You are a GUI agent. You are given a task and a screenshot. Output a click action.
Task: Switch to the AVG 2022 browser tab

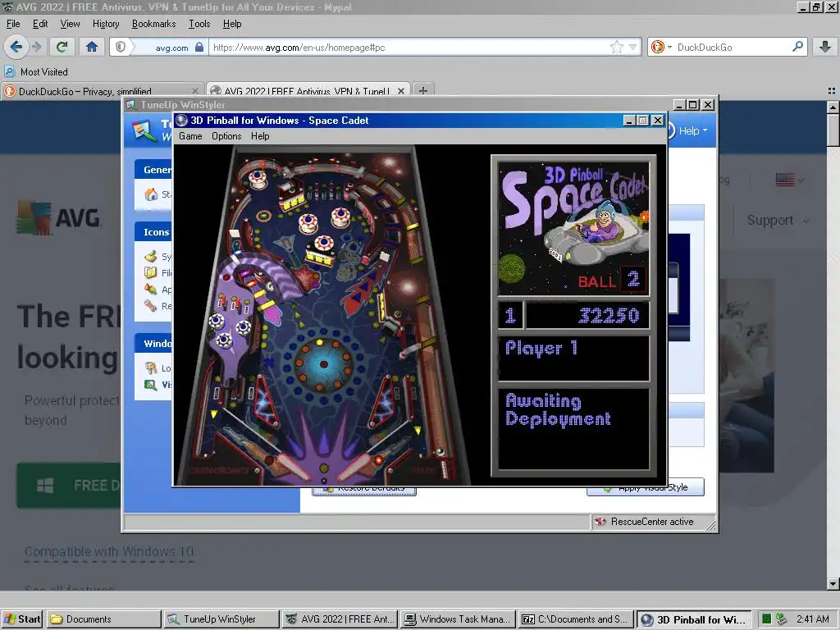[308, 91]
